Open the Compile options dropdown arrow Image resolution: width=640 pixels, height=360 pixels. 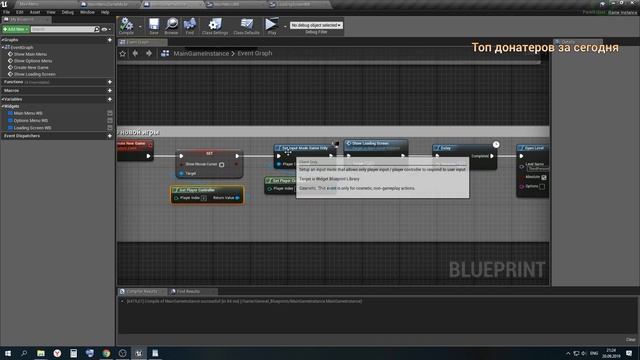tap(140, 27)
